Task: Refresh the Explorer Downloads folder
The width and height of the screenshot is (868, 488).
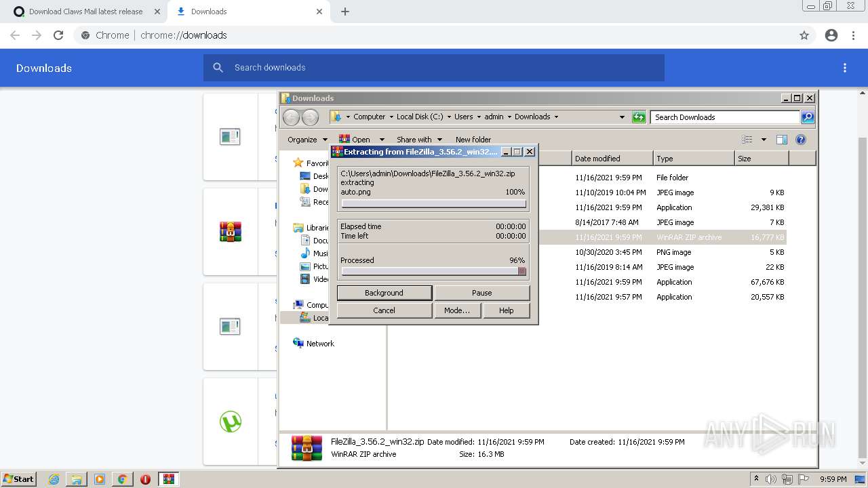Action: 639,117
